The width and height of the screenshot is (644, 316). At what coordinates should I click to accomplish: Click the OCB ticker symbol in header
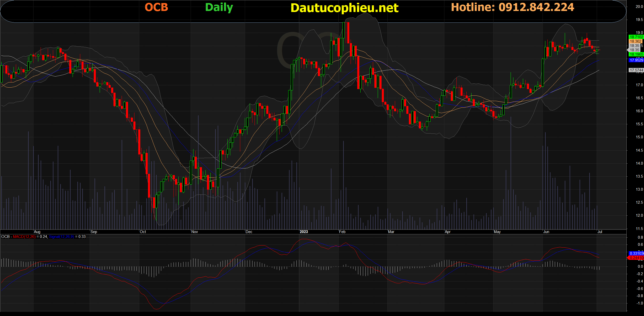pos(156,7)
